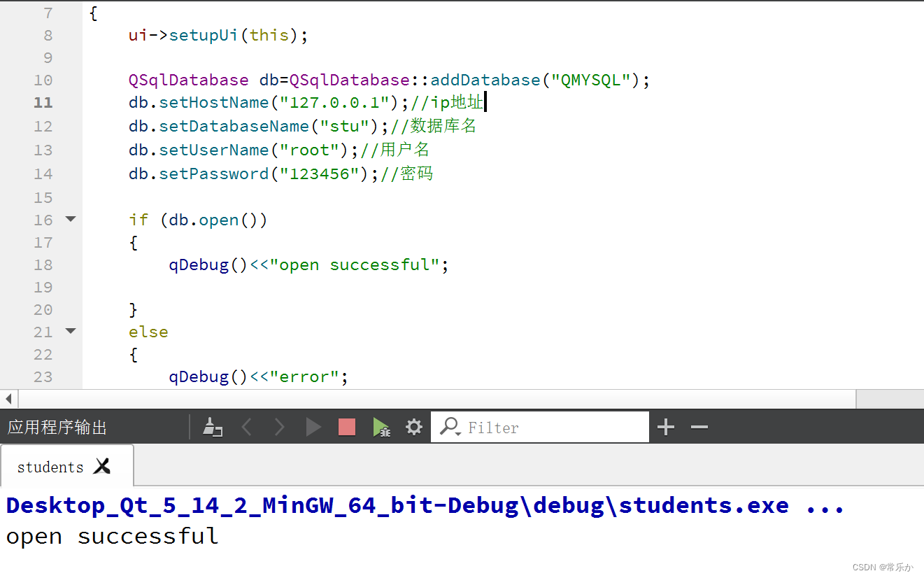
Task: Go to previous output item arrow
Action: (x=246, y=427)
